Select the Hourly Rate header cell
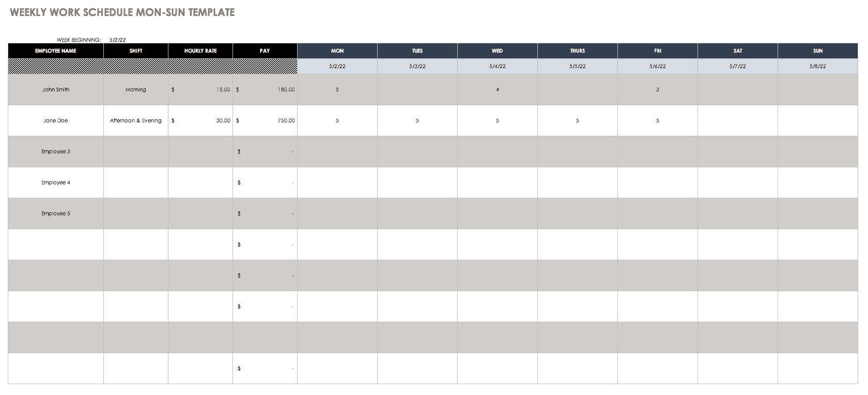This screenshot has width=868, height=395. click(200, 51)
